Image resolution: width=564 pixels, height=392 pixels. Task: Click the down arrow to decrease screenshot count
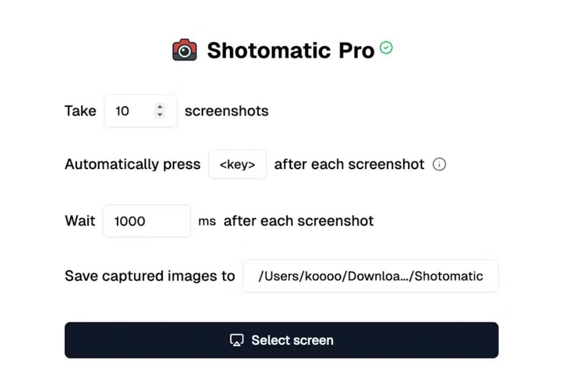tap(160, 115)
